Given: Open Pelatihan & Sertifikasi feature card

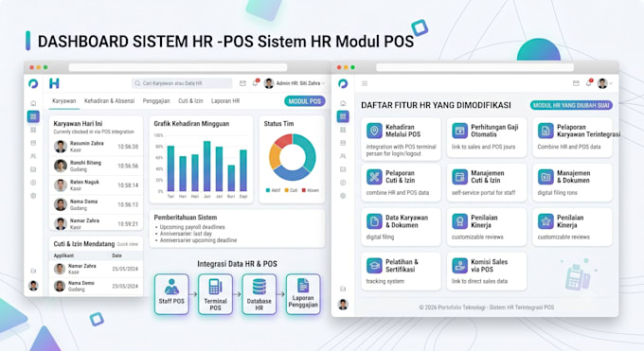Looking at the screenshot, I should coord(402,272).
